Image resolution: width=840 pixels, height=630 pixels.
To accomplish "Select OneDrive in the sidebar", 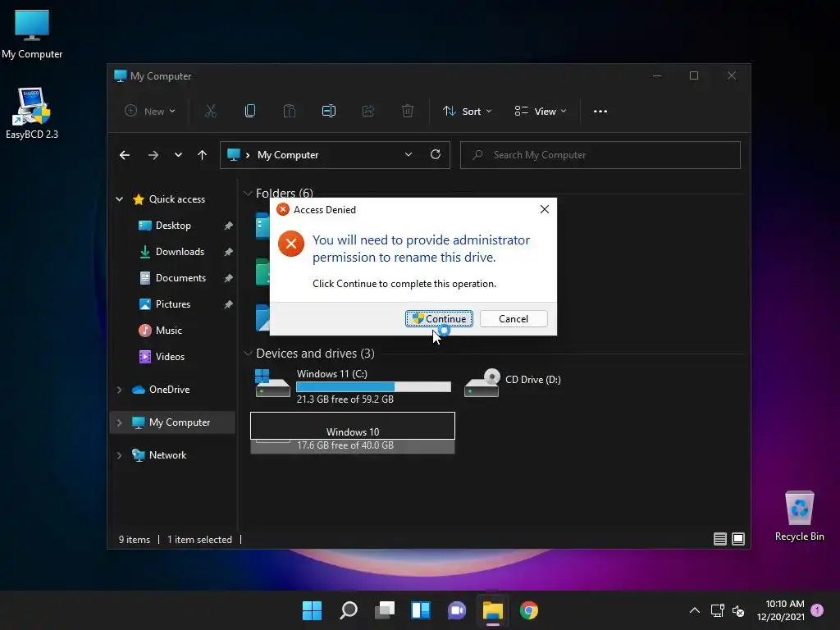I will click(x=169, y=390).
